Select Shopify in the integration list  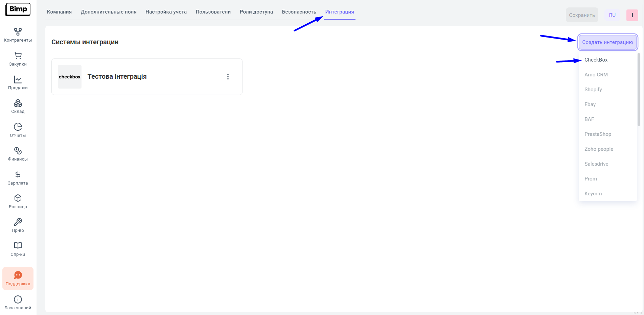click(x=593, y=90)
